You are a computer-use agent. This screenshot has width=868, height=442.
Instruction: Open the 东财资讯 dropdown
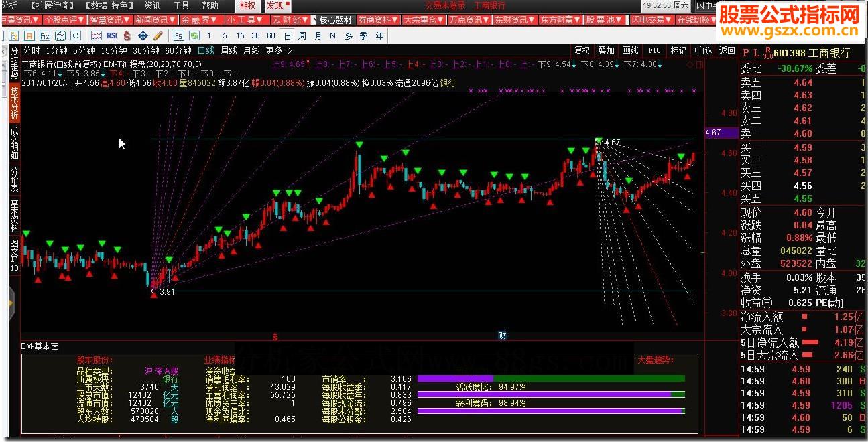[x=515, y=19]
